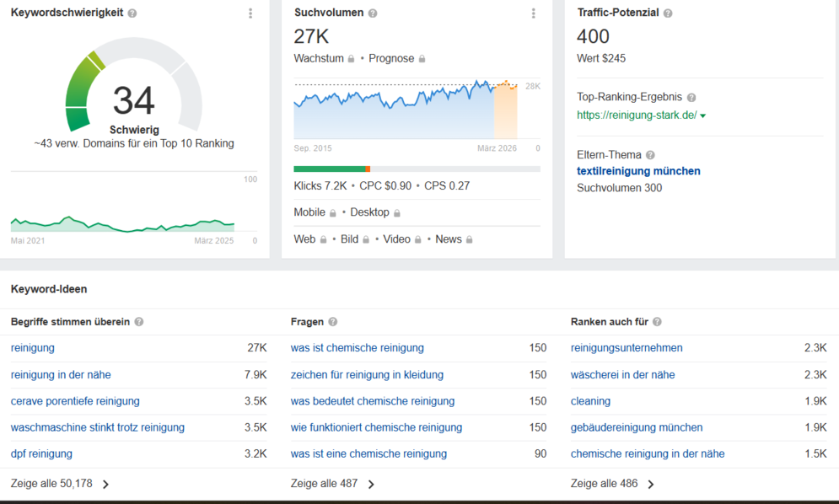
Task: Open the Keywordschwierigkeit help question mark
Action: [132, 13]
